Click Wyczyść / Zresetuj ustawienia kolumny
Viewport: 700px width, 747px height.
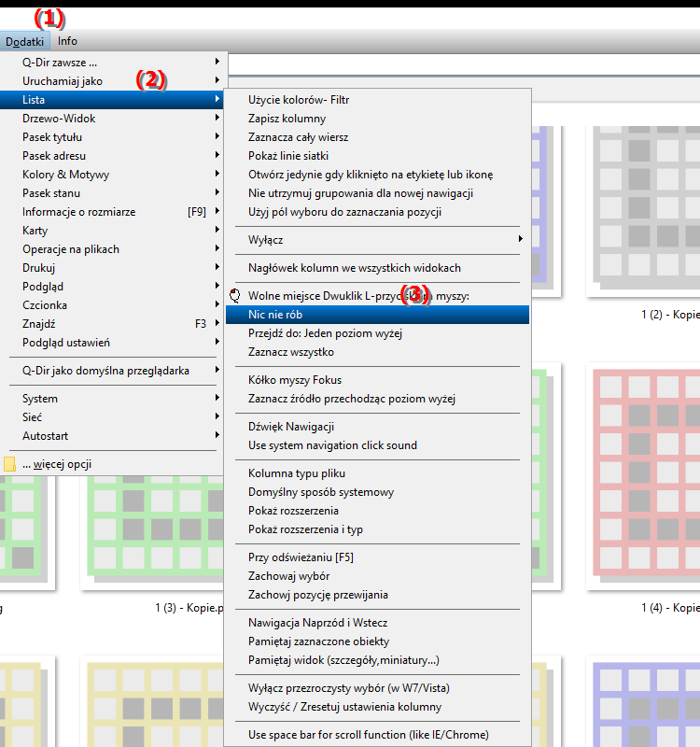tap(377, 707)
